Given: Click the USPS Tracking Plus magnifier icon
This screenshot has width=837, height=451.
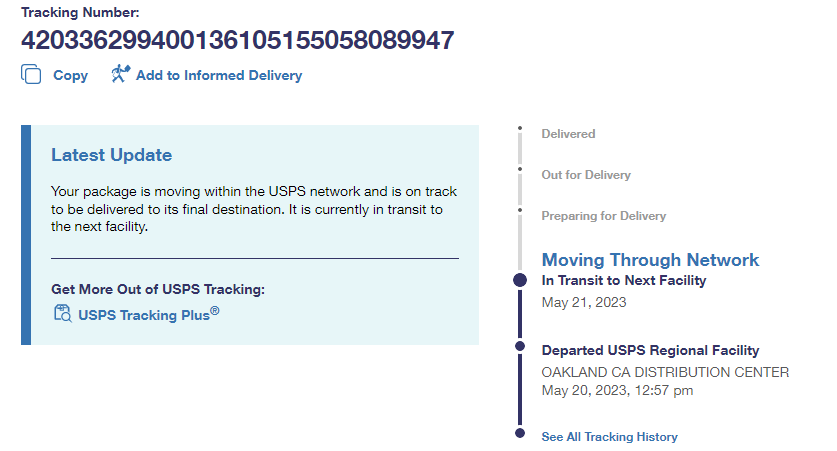Looking at the screenshot, I should click(x=62, y=314).
